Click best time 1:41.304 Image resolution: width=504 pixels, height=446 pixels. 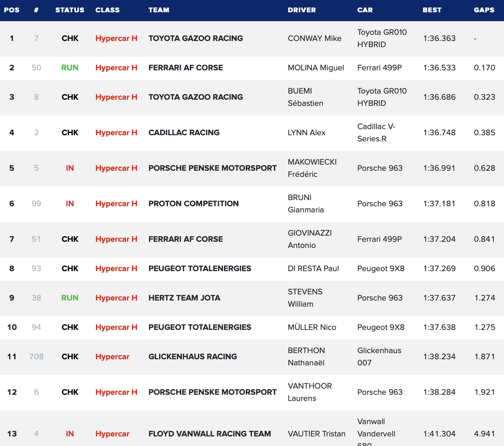[x=439, y=434]
